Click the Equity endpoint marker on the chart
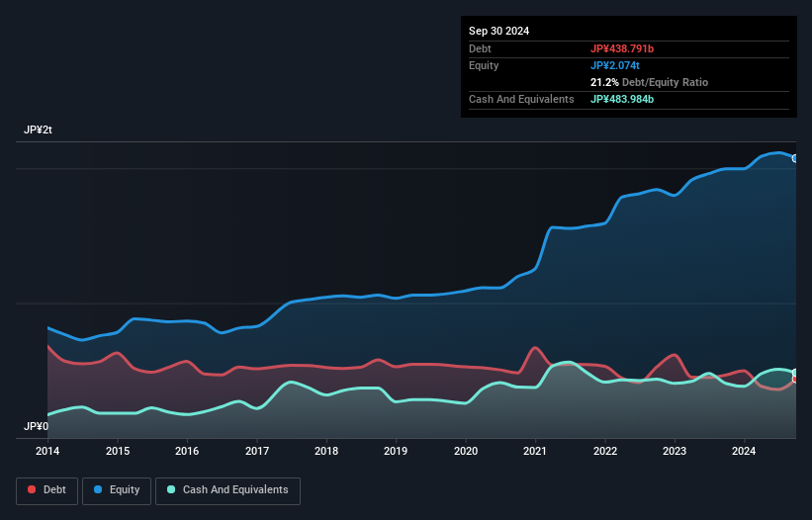The height and width of the screenshot is (520, 812). (795, 158)
